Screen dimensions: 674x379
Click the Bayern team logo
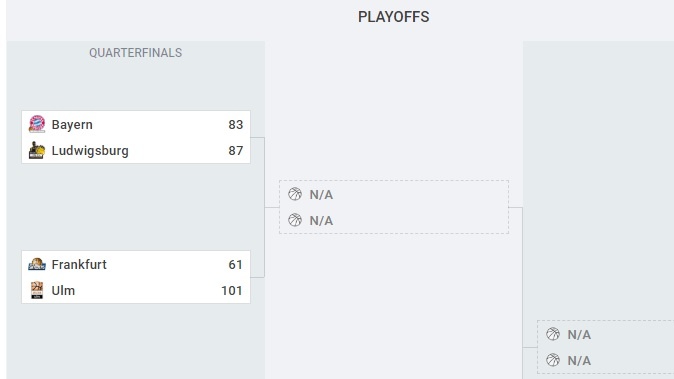pos(37,124)
